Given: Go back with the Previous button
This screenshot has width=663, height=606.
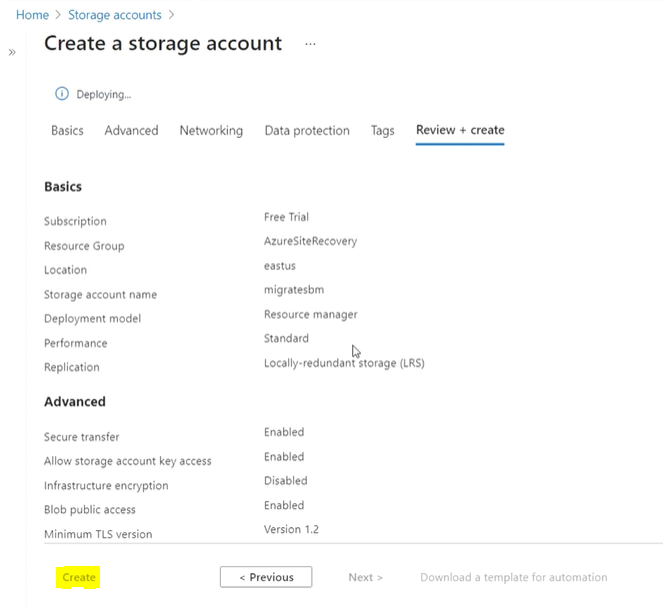Looking at the screenshot, I should (266, 577).
